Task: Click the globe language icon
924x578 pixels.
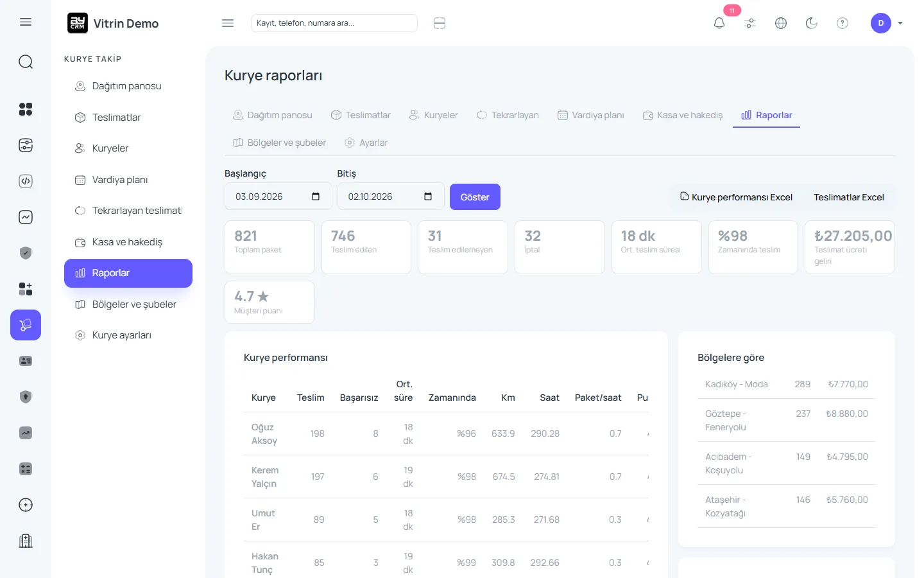Action: click(x=781, y=23)
